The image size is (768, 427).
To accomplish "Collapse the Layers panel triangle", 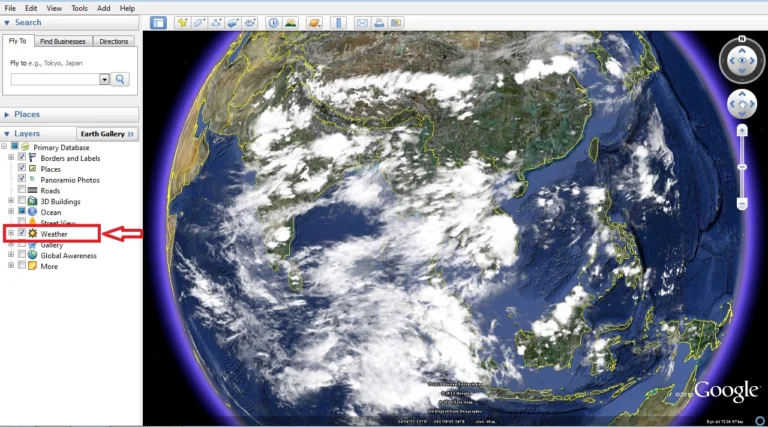I will 7,134.
